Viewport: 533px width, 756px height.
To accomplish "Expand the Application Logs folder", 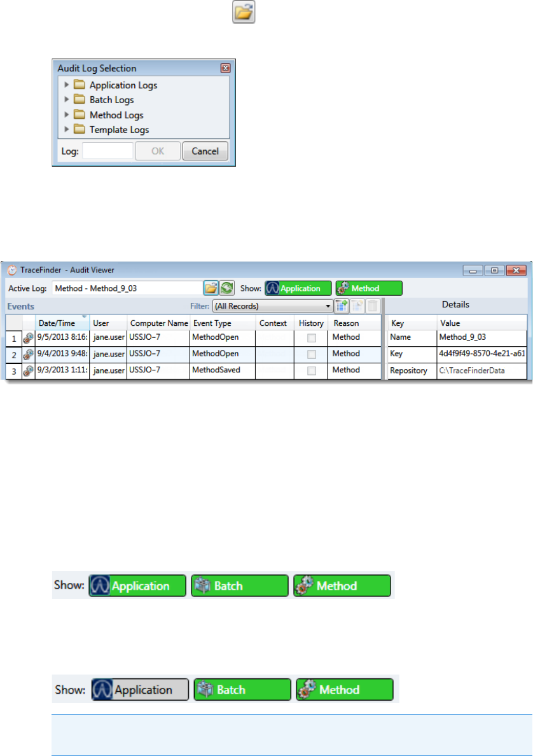I will 67,85.
